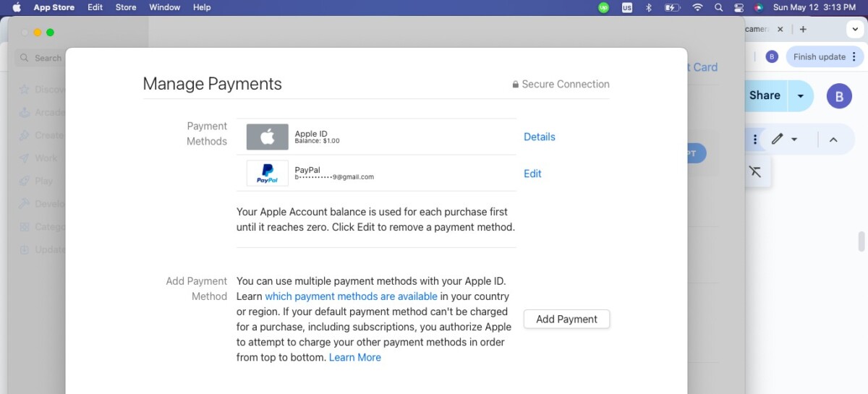
Task: Click the Balance: $1.00 text
Action: coord(317,141)
